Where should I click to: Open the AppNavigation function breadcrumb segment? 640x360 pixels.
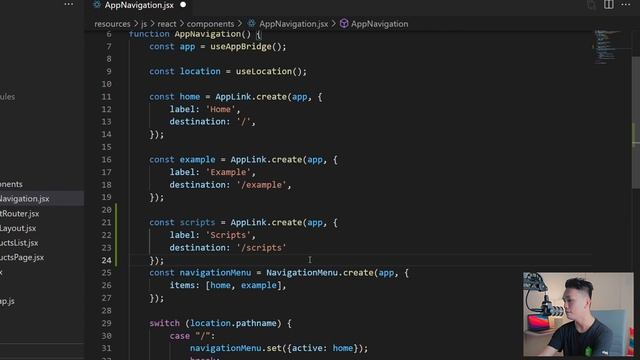point(379,24)
